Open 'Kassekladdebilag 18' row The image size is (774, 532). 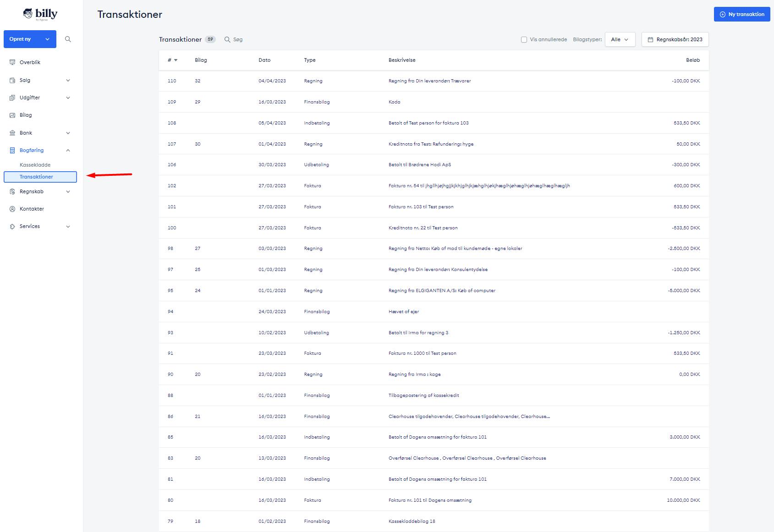[434, 521]
